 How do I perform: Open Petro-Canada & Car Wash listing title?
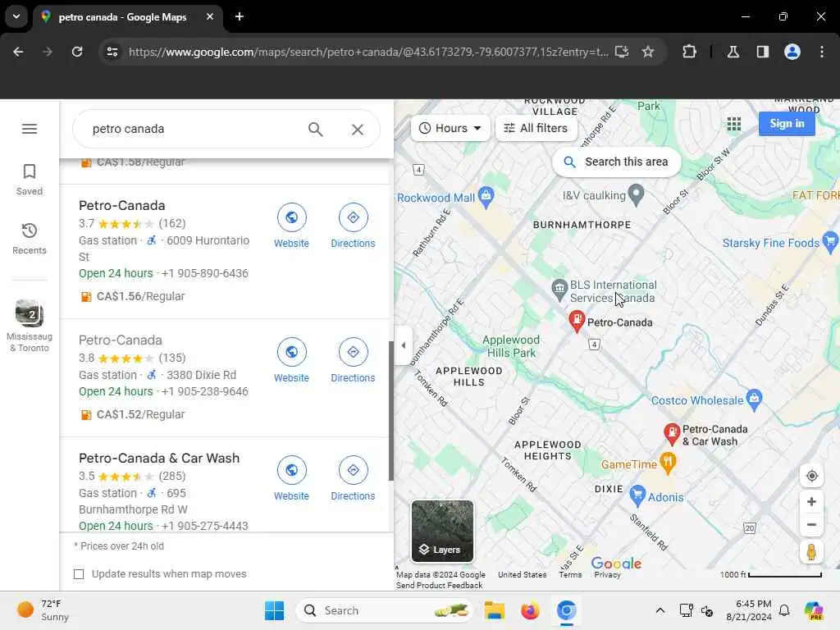tap(159, 459)
